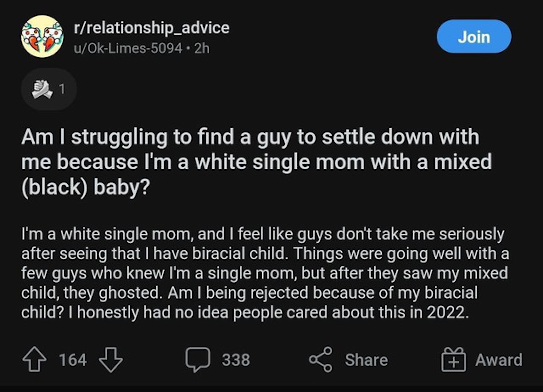Viewport: 543px width, 392px height.
Task: Click the handshake award badge icon
Action: coord(42,89)
